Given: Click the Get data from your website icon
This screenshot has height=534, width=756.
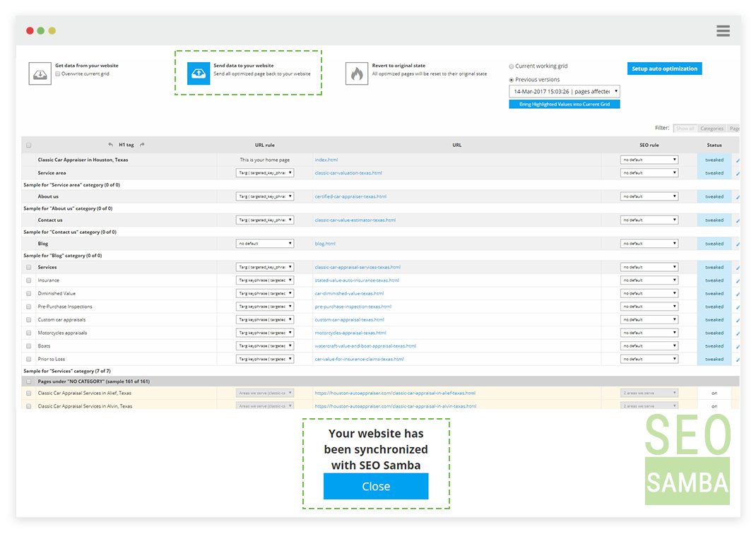Looking at the screenshot, I should (x=40, y=73).
